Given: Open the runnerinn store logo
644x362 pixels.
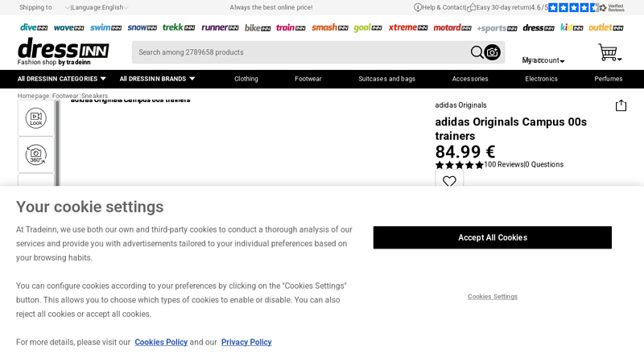Looking at the screenshot, I should click(x=220, y=27).
